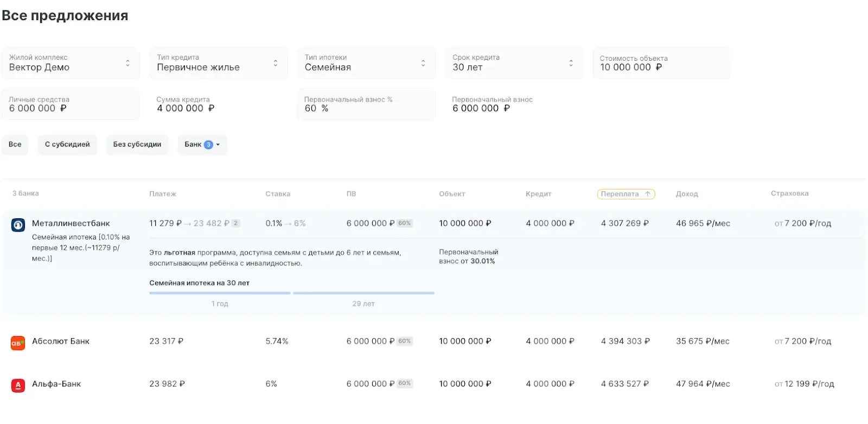This screenshot has height=424, width=868.
Task: Open the Срок кредита dropdown
Action: click(514, 63)
